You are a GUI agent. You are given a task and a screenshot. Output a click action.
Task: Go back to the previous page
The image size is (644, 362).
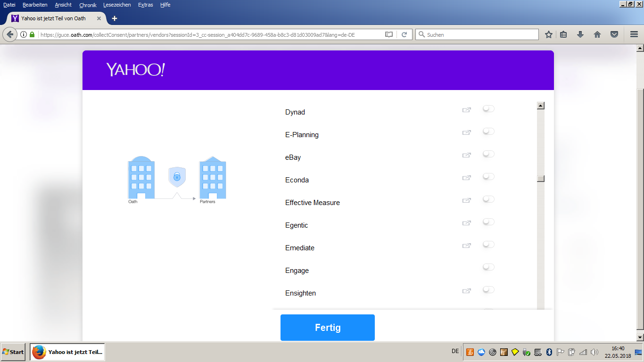(x=10, y=34)
